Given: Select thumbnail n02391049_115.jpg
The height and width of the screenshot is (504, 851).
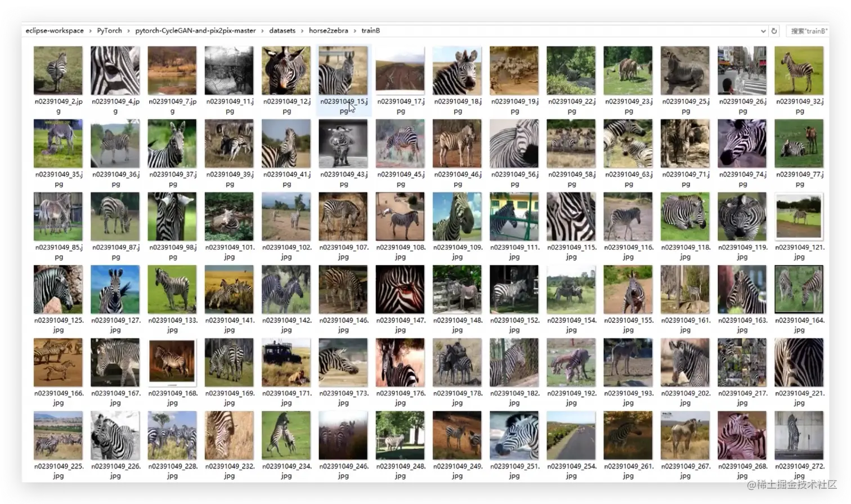Looking at the screenshot, I should (x=571, y=217).
